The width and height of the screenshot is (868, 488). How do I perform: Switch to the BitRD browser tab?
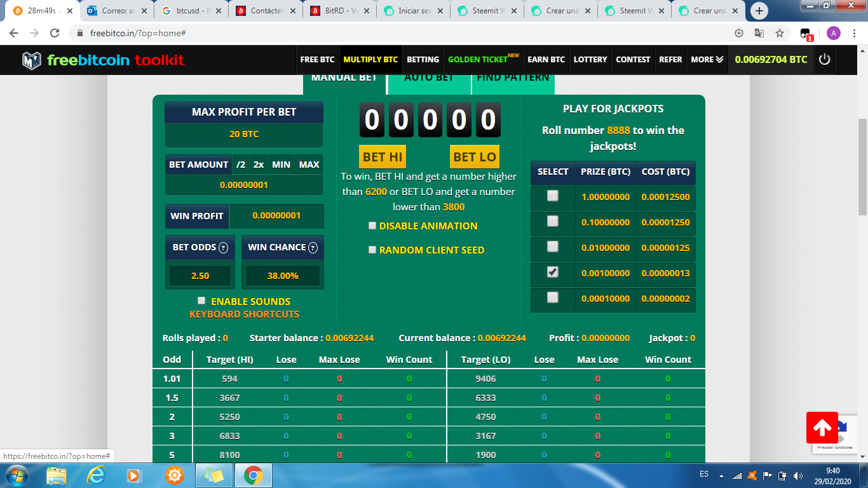click(339, 11)
